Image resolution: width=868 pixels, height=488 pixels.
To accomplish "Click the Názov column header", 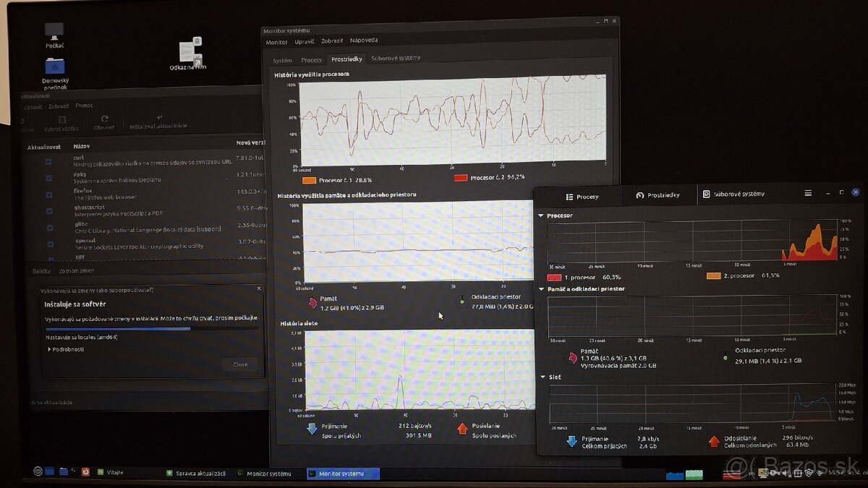I will point(82,146).
